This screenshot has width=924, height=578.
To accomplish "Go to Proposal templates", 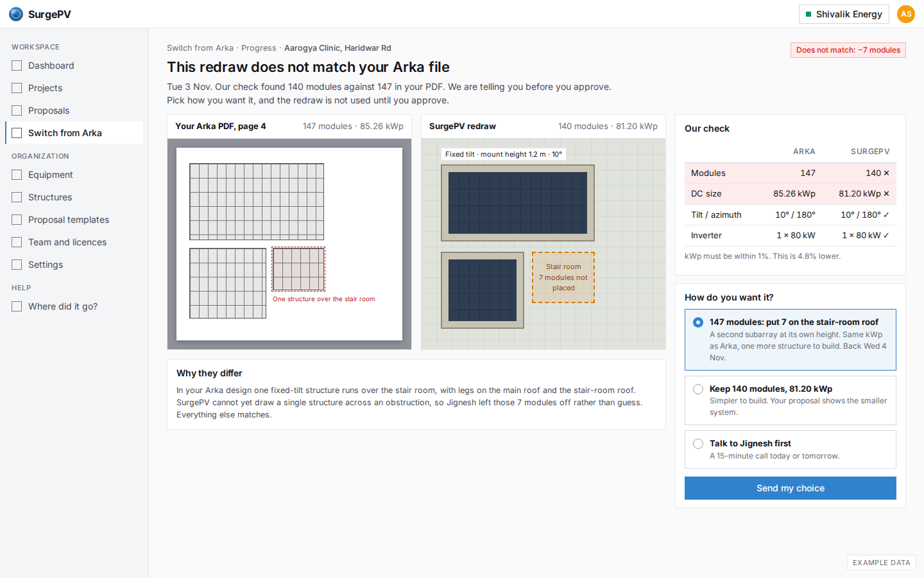I will coord(74,220).
